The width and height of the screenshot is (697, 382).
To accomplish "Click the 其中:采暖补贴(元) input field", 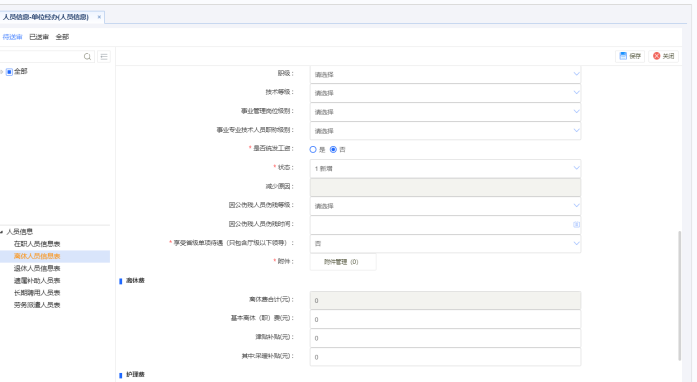I will tap(445, 357).
